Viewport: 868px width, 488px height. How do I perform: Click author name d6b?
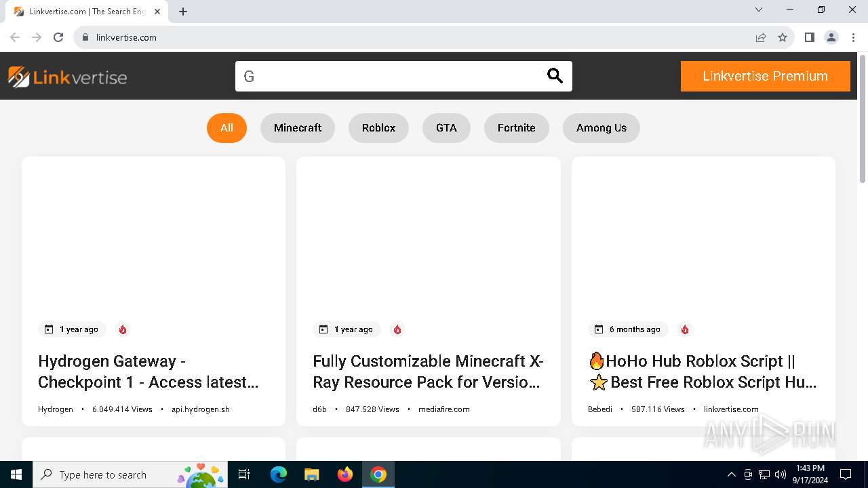coord(319,409)
